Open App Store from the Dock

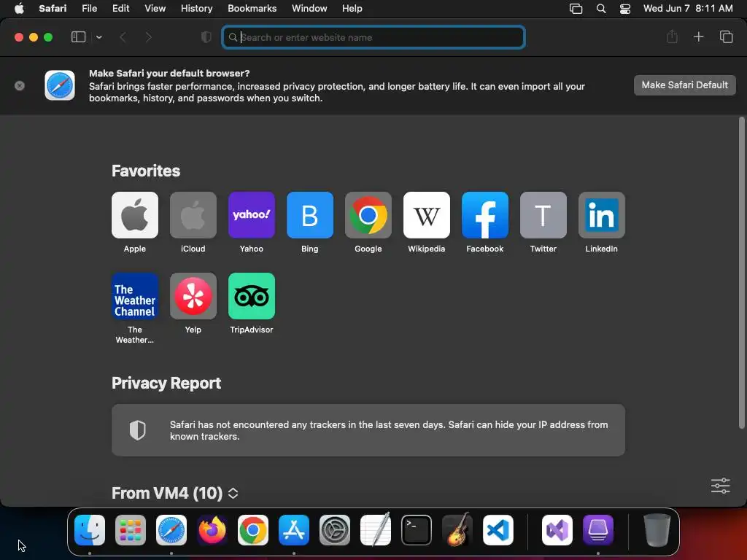point(294,529)
